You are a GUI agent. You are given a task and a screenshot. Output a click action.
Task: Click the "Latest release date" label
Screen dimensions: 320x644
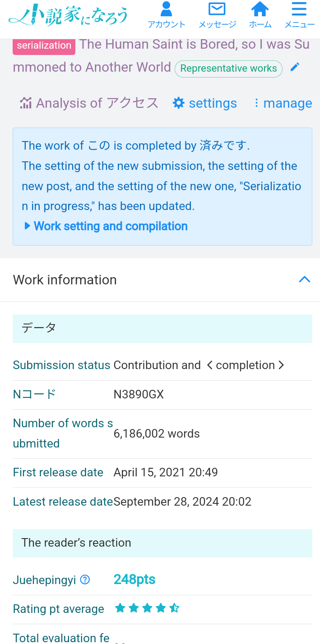62,501
